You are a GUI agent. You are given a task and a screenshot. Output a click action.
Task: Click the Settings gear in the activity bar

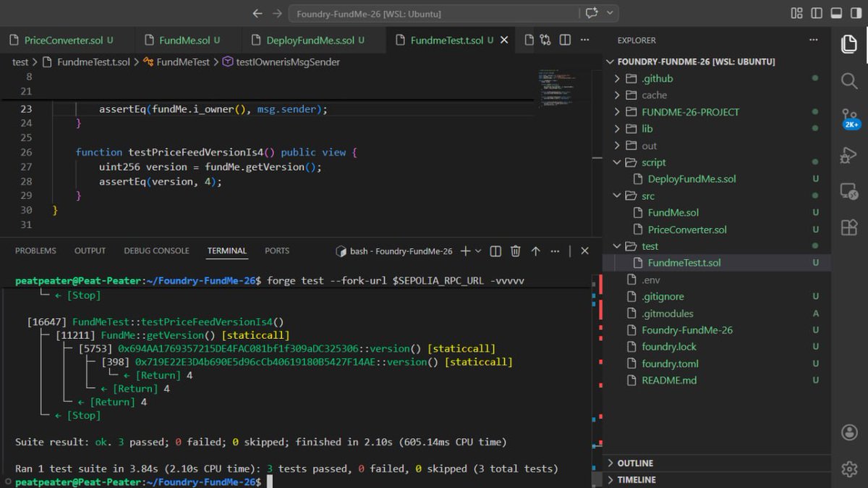tap(848, 468)
